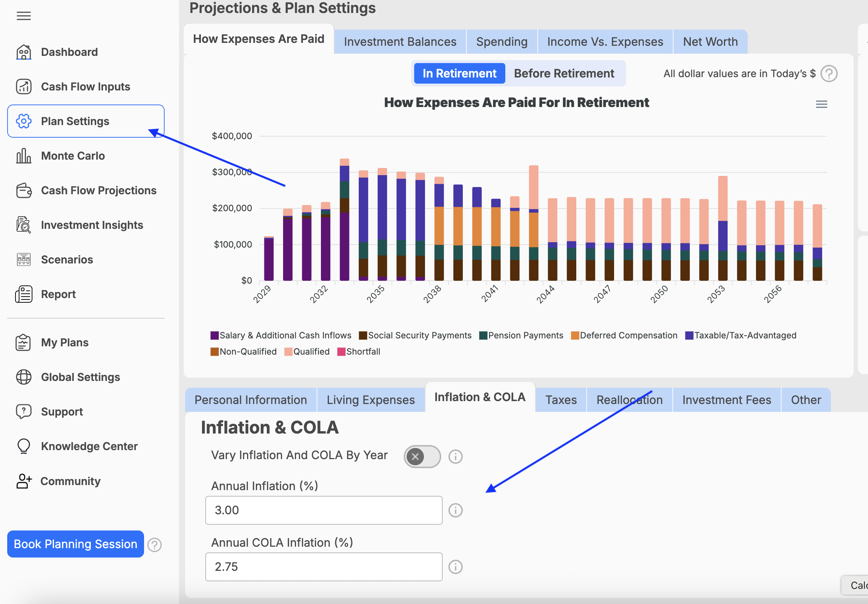Screen dimensions: 868x604
Task: Open Global Settings
Action: pos(80,377)
